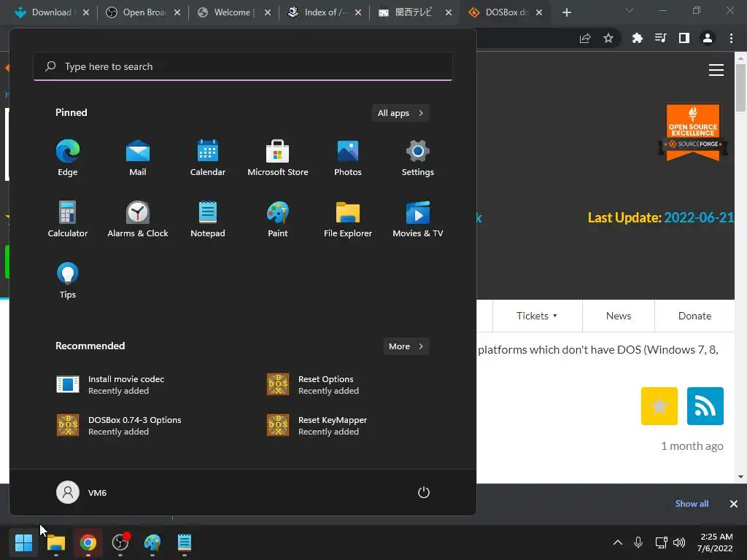Click the 2022-06-21 last update link
This screenshot has height=560, width=747.
[x=699, y=217]
